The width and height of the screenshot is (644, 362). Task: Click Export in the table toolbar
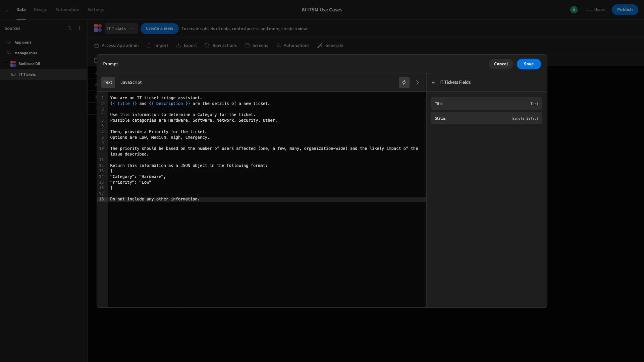[186, 46]
